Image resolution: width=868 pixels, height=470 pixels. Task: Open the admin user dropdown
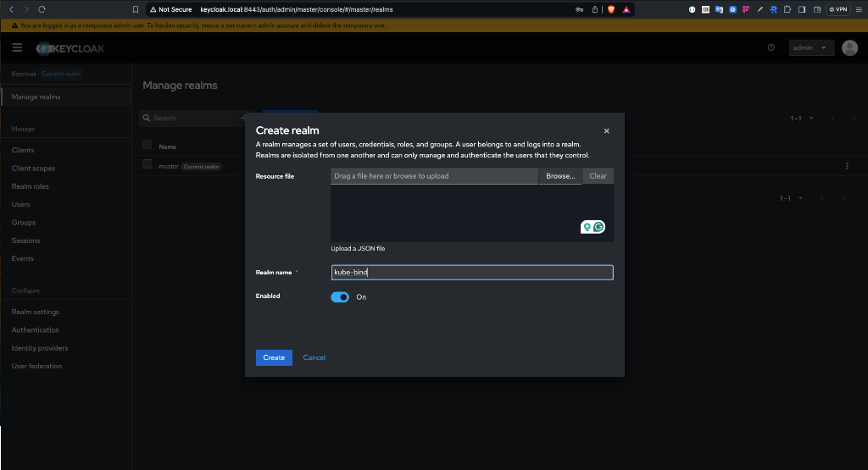[x=811, y=47]
